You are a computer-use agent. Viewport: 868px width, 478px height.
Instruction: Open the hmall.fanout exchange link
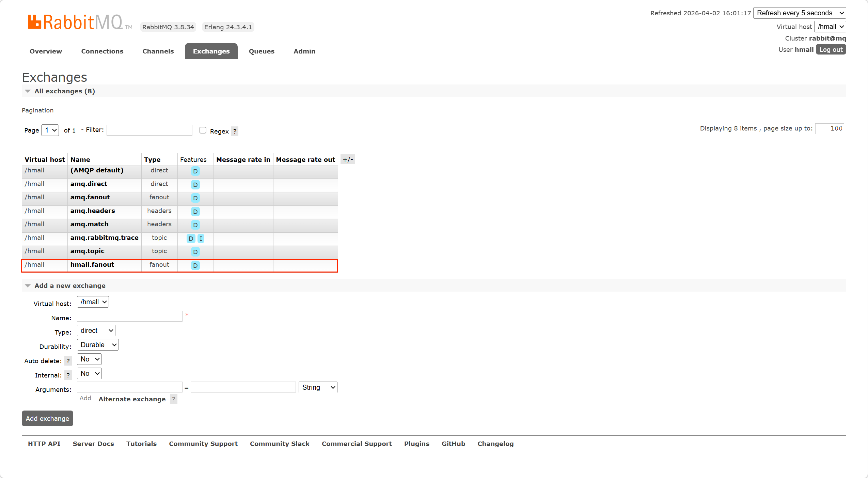click(x=92, y=265)
